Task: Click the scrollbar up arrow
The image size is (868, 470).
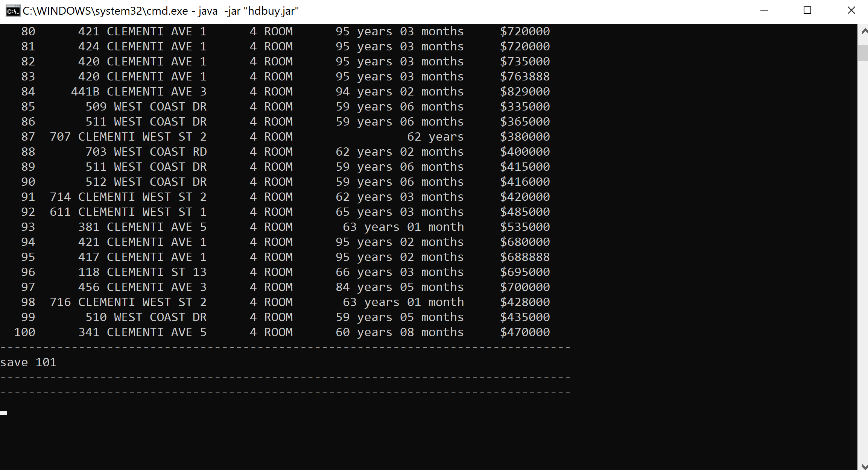Action: tap(864, 32)
